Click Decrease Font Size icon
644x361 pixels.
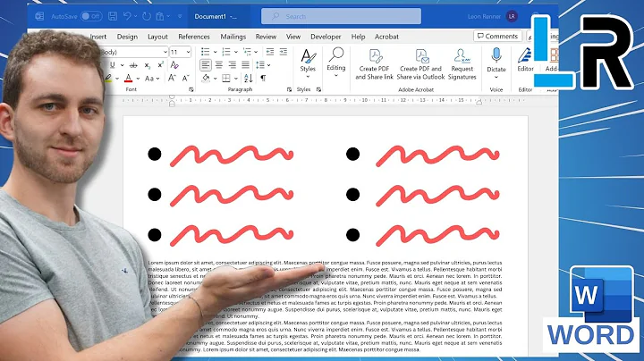point(186,78)
